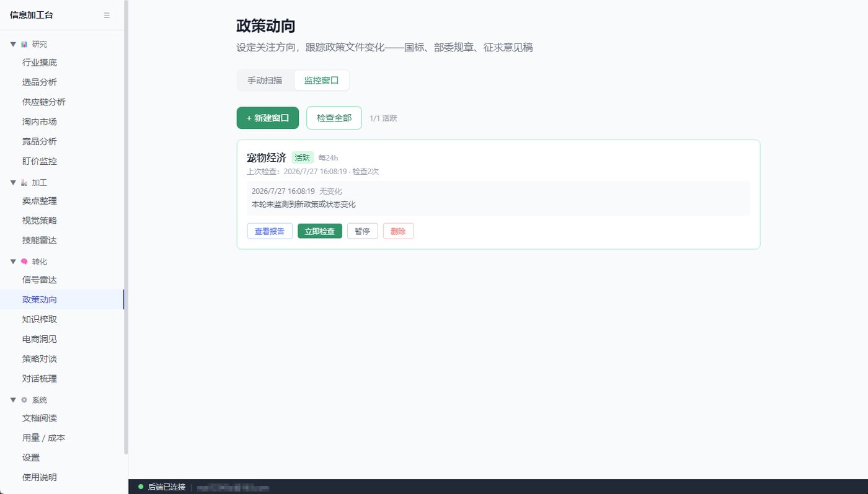
Task: Create a window with + 新建窗口
Action: tap(268, 118)
